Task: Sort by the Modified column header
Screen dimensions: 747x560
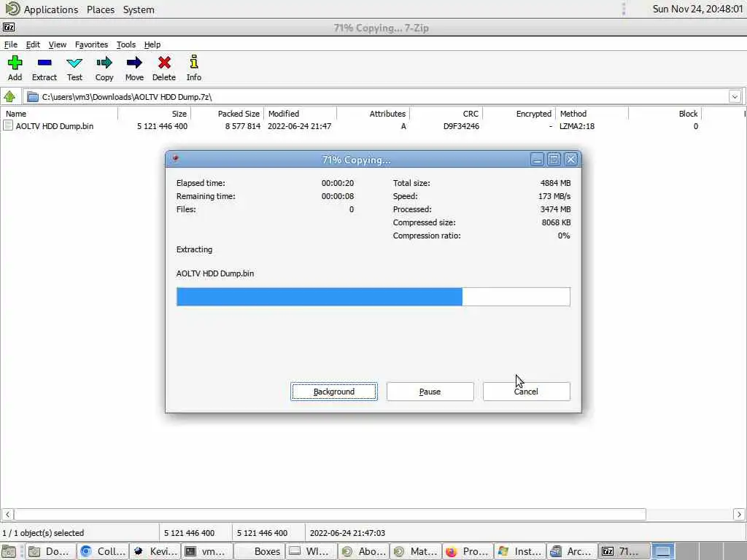Action: click(300, 113)
